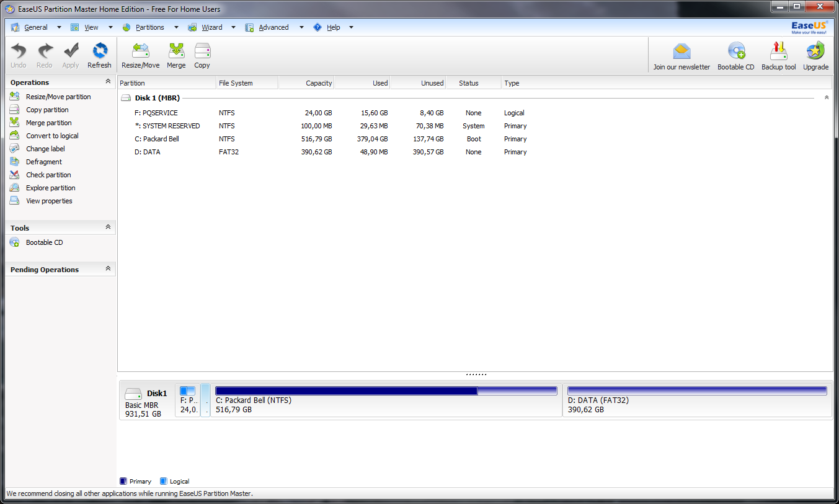Select the narrow SYSTEM RESERVED block in disk map
839x504 pixels.
[205, 400]
